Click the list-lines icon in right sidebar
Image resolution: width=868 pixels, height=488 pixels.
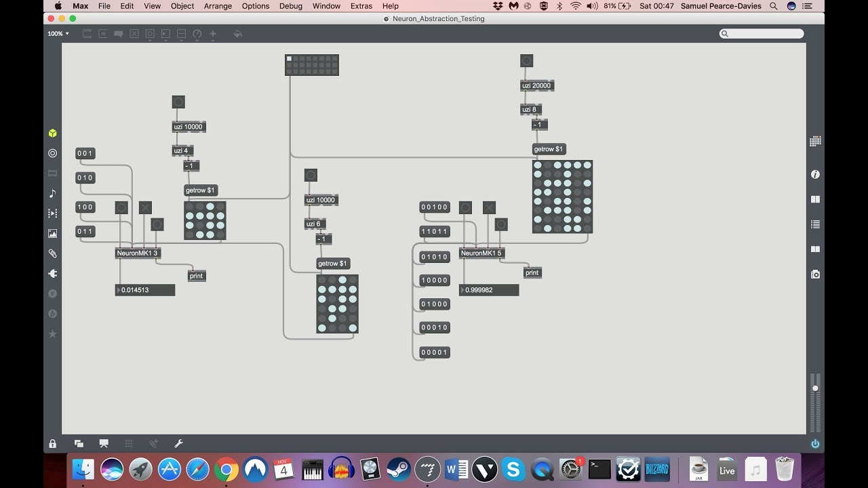click(x=815, y=224)
